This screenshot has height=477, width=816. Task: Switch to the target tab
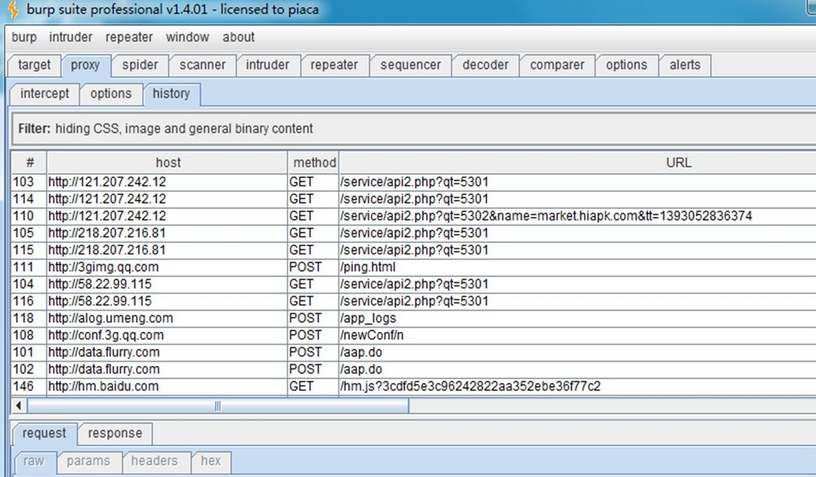34,65
